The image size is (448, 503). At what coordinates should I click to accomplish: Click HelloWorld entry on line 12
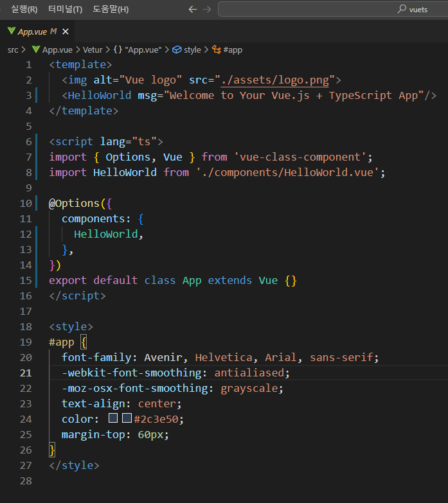[x=106, y=234]
